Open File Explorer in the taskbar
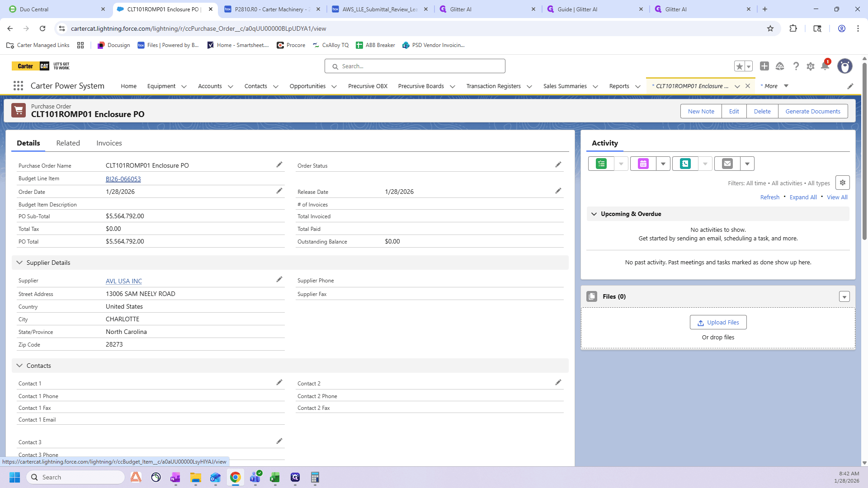The image size is (868, 488). point(195,478)
